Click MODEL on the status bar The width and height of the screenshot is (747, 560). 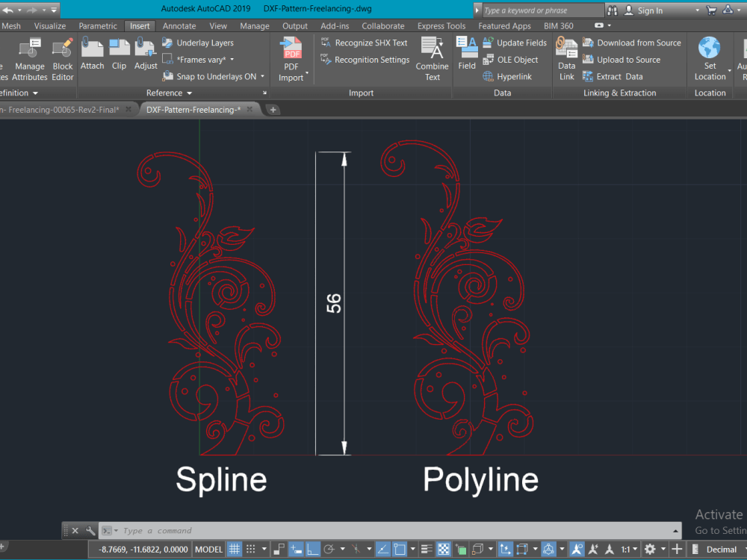(208, 549)
